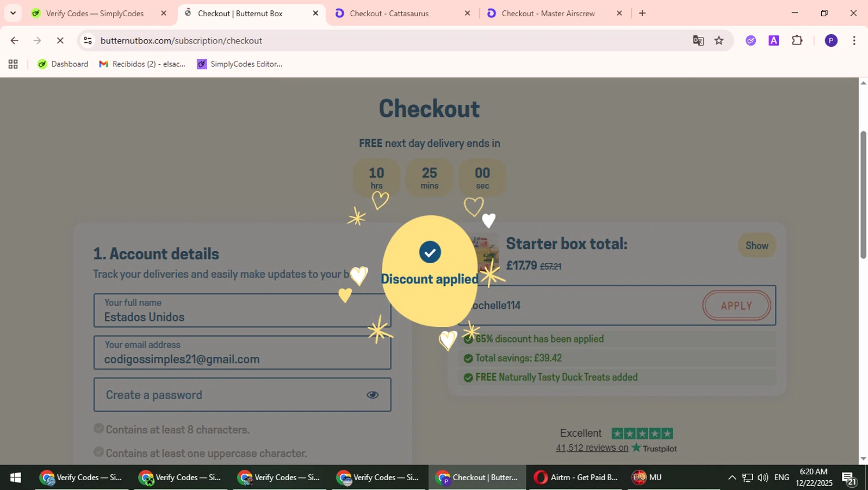Open volume control tray icon
Screen dimensions: 868x490
(763, 478)
